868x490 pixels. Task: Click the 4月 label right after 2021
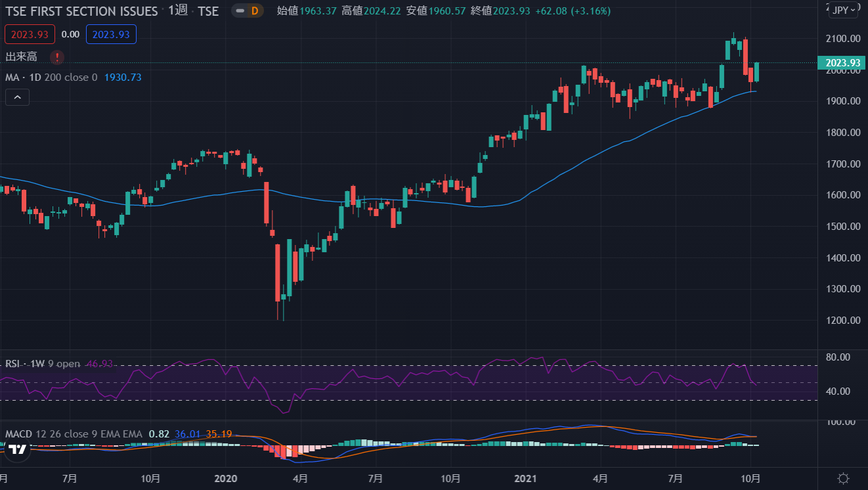tap(600, 478)
